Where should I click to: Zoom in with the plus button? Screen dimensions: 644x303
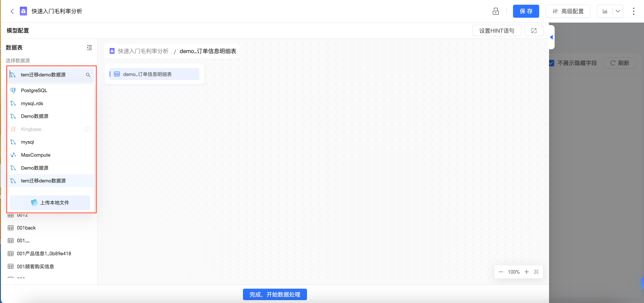point(526,272)
